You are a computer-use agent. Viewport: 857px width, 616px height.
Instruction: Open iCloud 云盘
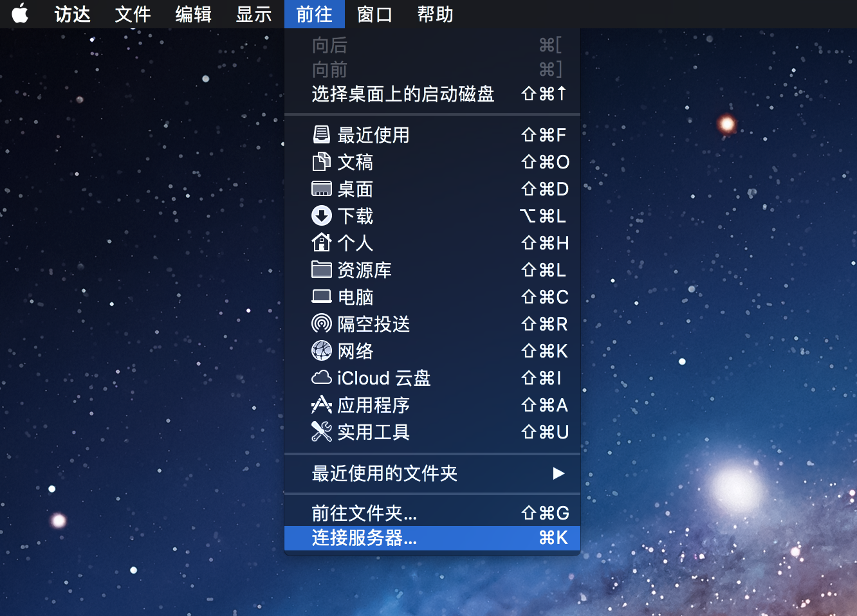tap(432, 377)
